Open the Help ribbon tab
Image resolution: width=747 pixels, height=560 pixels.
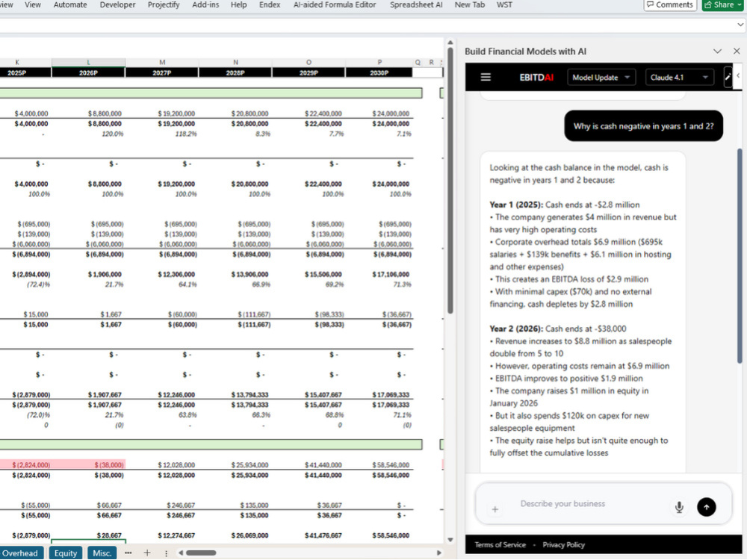point(239,4)
